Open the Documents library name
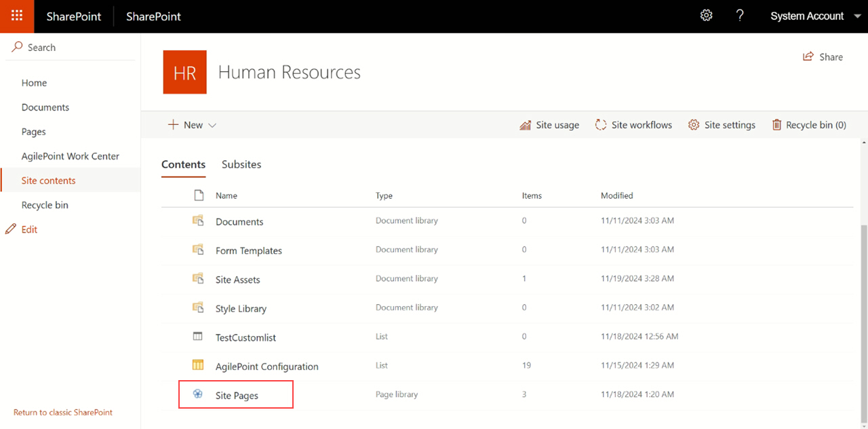The image size is (868, 429). [239, 222]
